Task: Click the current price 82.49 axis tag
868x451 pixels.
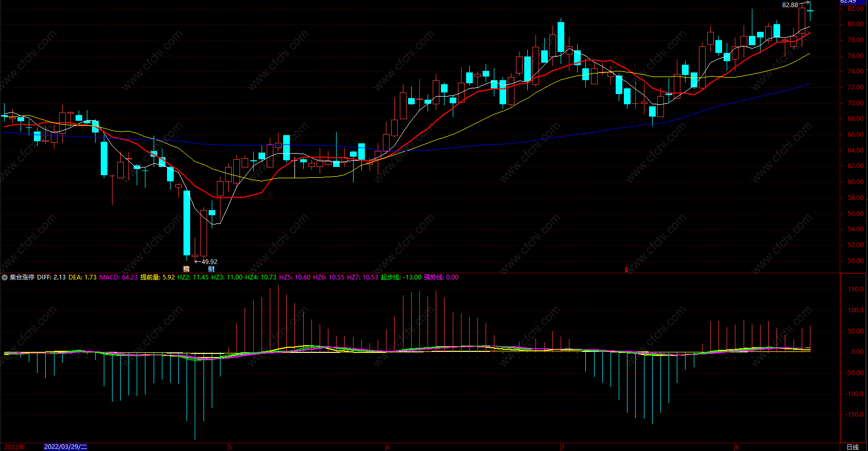Action: click(853, 2)
